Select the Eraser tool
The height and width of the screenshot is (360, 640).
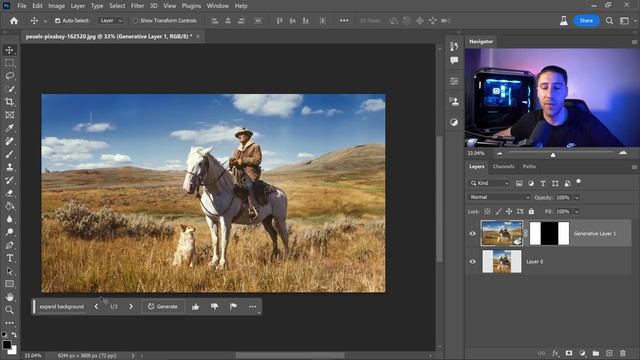tap(9, 193)
